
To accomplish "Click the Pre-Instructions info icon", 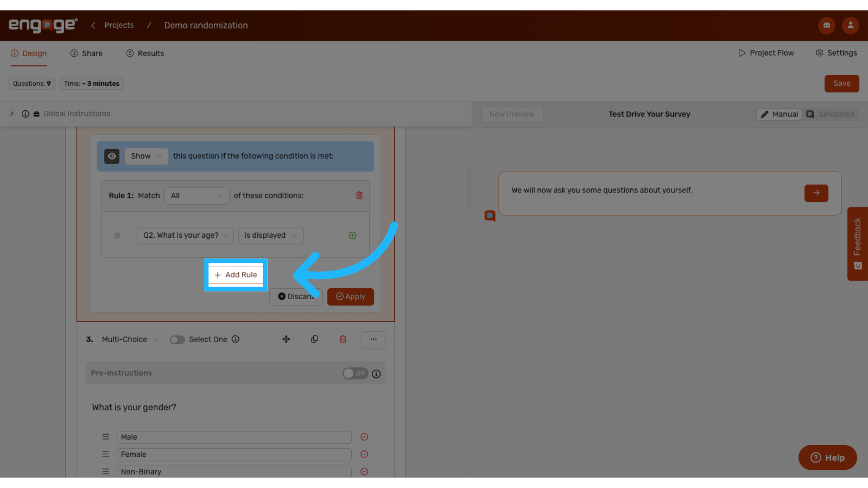I will [376, 374].
